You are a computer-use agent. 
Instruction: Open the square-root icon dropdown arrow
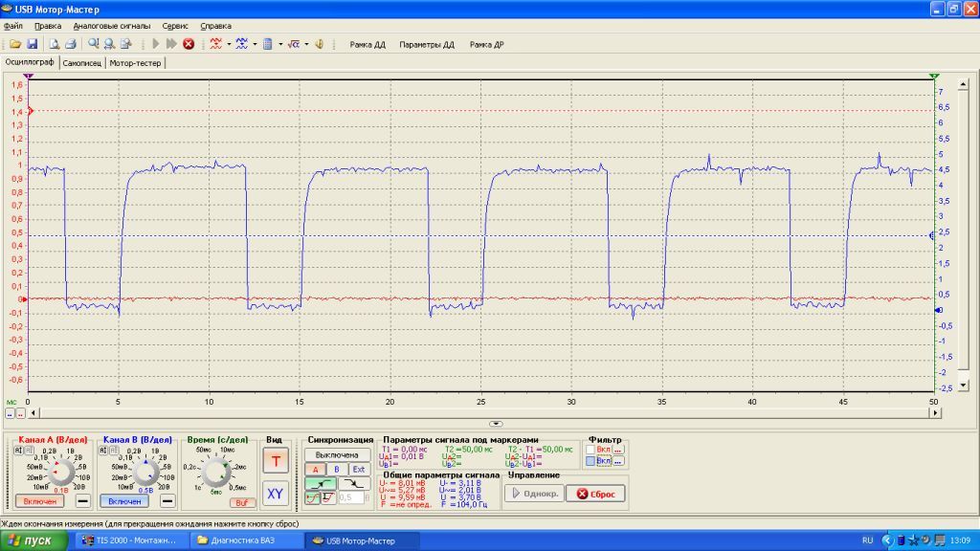click(x=307, y=44)
